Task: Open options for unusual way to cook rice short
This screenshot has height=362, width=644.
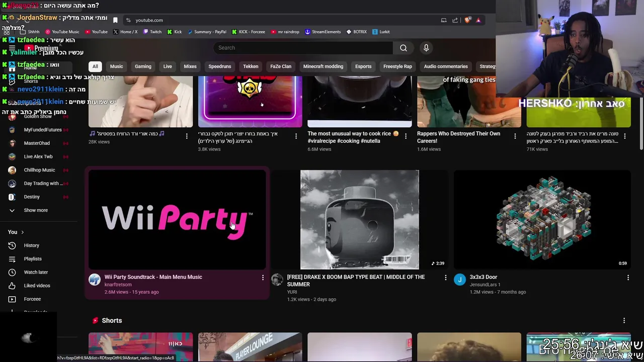Action: pyautogui.click(x=406, y=136)
